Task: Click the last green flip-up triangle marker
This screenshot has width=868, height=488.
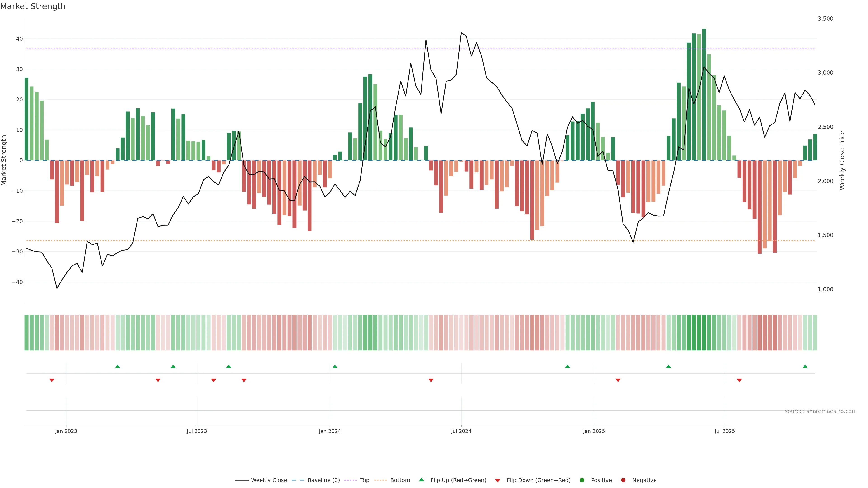Action: click(x=805, y=366)
